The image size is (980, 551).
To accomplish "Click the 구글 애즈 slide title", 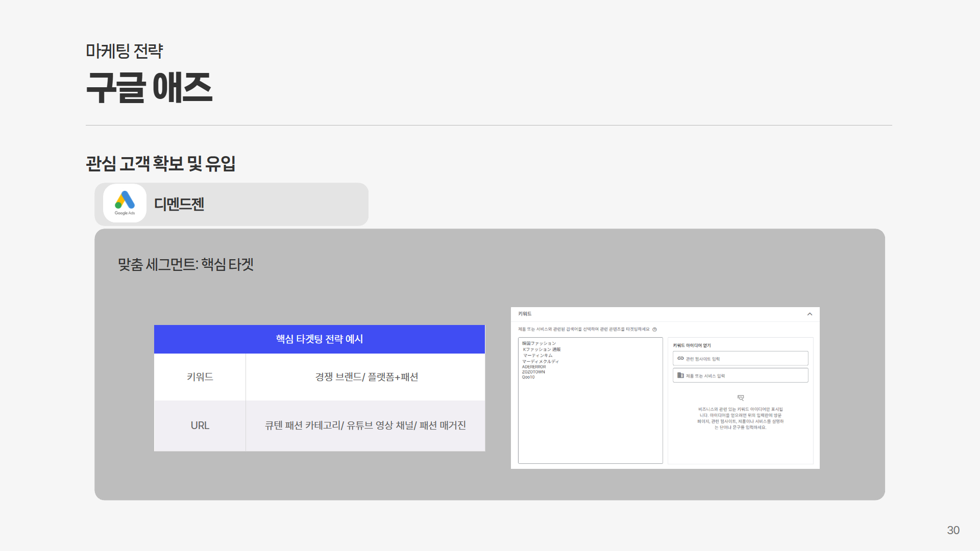I will [149, 88].
